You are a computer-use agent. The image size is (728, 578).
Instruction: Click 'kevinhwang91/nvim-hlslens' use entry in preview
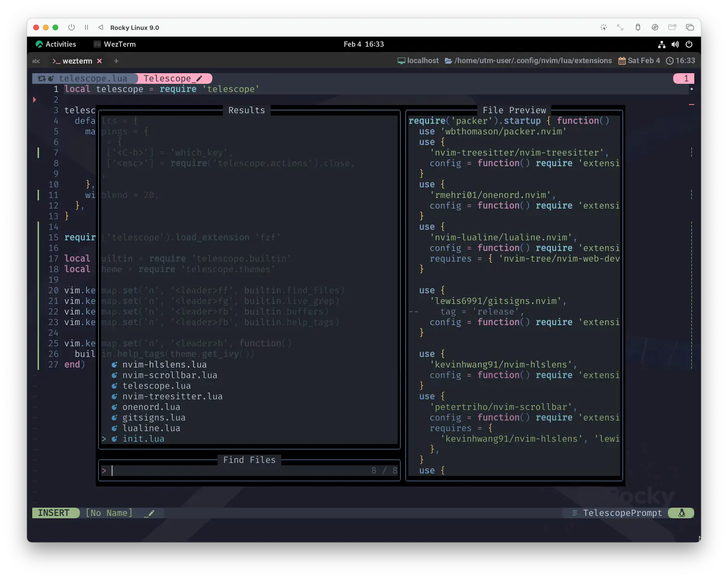pos(501,365)
